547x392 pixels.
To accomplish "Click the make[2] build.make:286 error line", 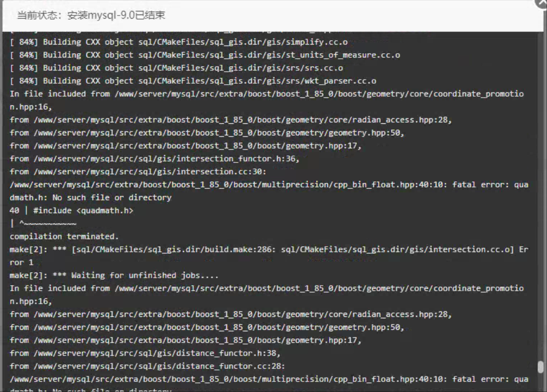I will pos(268,250).
